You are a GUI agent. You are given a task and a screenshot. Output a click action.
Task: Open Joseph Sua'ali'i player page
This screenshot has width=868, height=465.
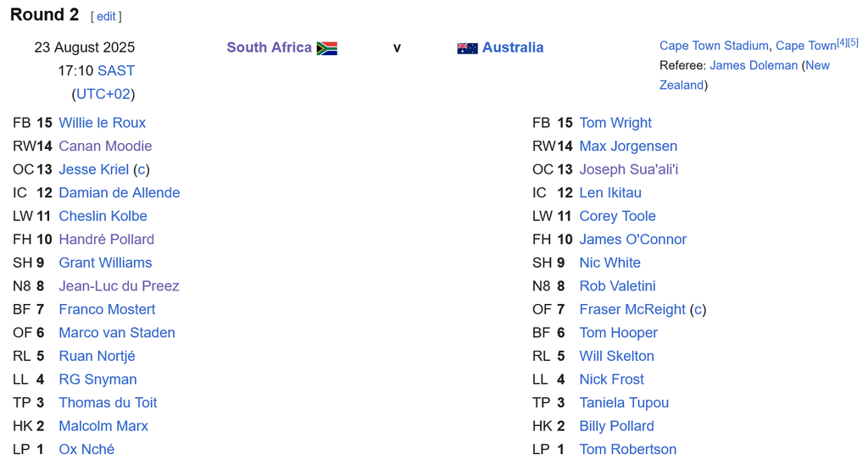pos(628,169)
